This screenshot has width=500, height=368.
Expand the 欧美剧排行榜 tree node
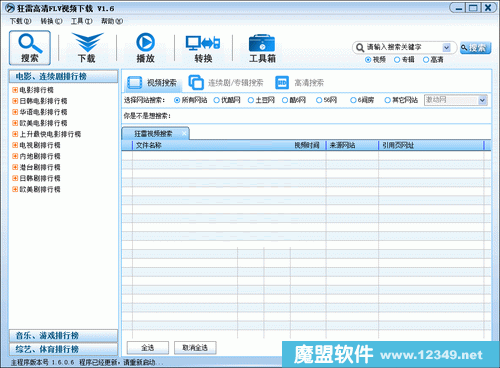coord(15,189)
